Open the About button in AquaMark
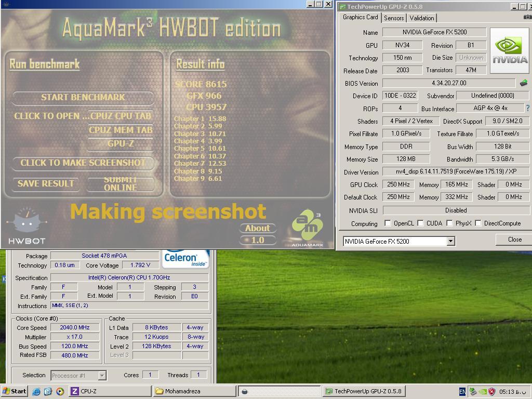This screenshot has height=399, width=532. [x=258, y=229]
